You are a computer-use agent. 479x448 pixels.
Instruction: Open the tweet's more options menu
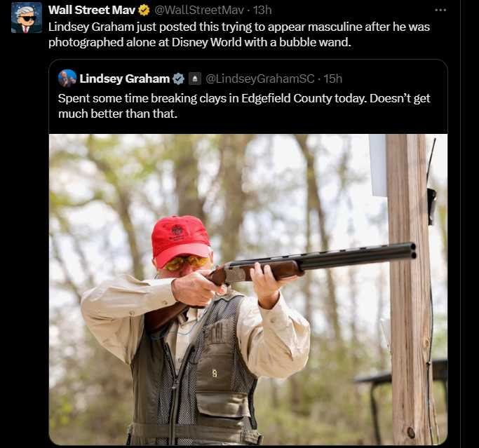(440, 10)
